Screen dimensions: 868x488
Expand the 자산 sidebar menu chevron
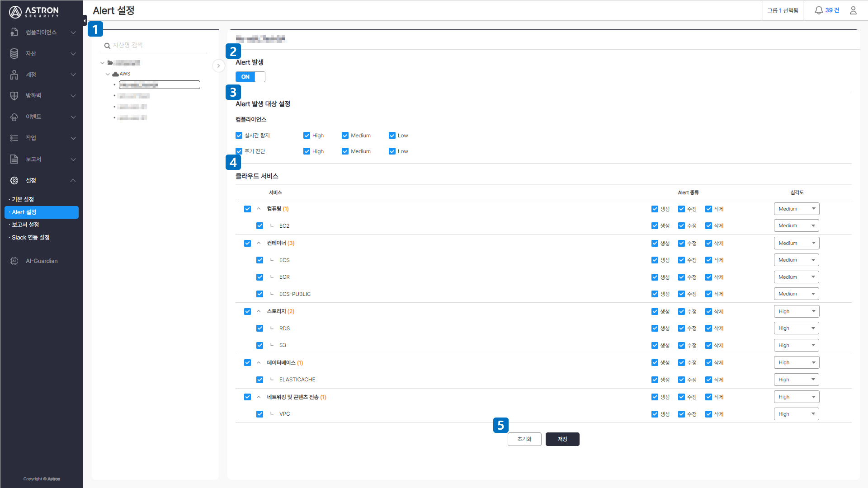pos(73,54)
